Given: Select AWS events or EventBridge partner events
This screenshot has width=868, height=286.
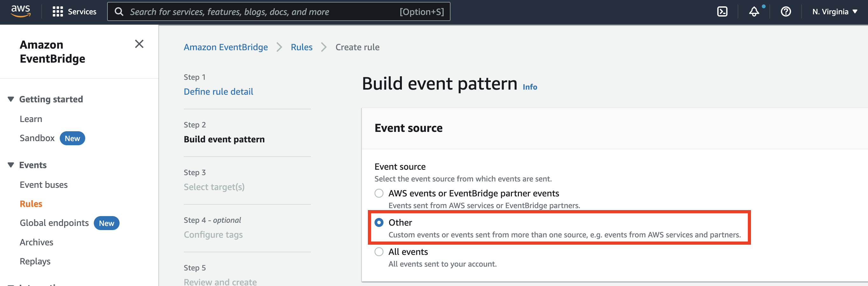Looking at the screenshot, I should 379,193.
